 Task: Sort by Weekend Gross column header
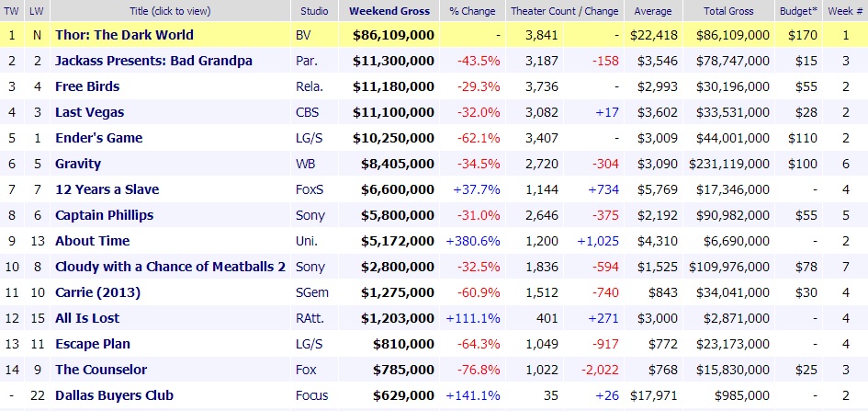point(391,11)
